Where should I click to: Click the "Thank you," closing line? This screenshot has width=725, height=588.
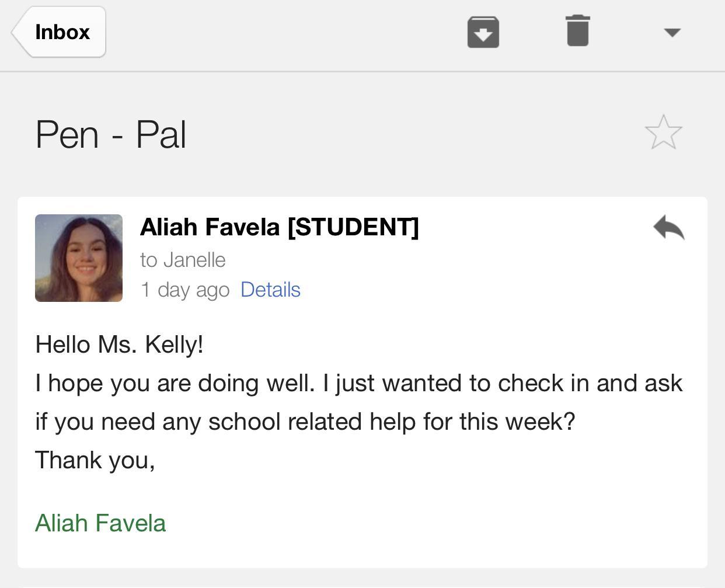(95, 460)
